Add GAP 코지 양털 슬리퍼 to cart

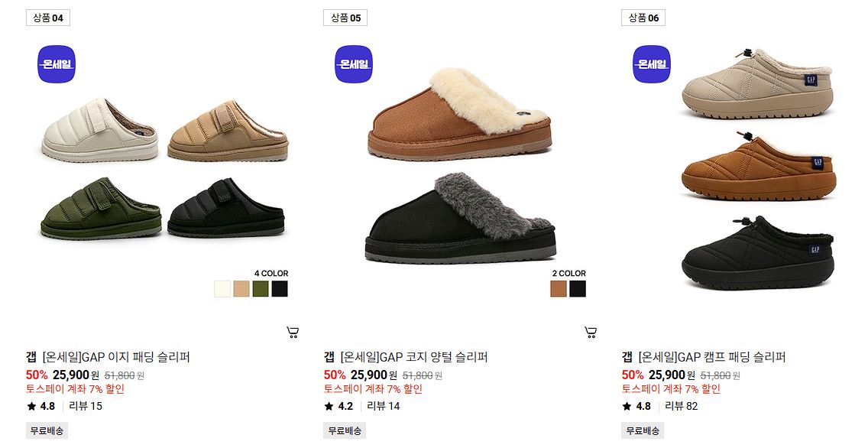pos(591,333)
